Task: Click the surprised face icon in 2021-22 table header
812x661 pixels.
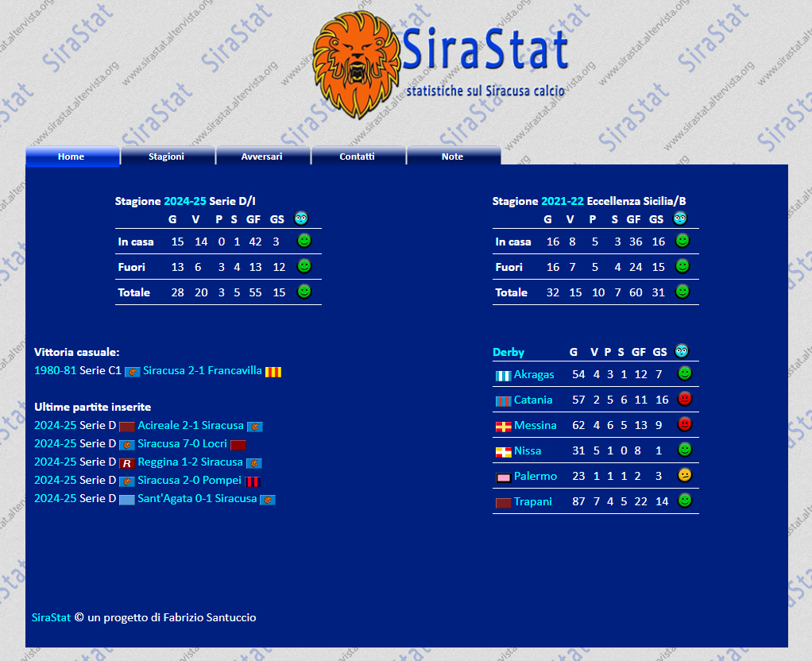Action: coord(680,218)
